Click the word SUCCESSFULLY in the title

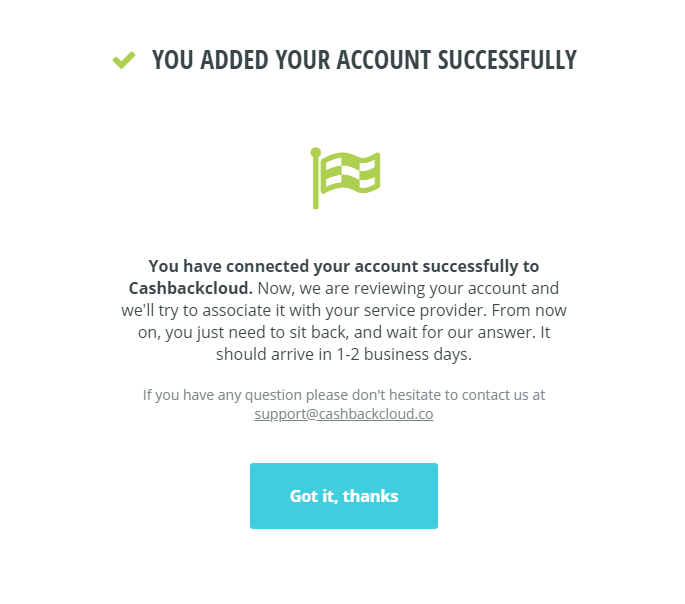[x=507, y=60]
